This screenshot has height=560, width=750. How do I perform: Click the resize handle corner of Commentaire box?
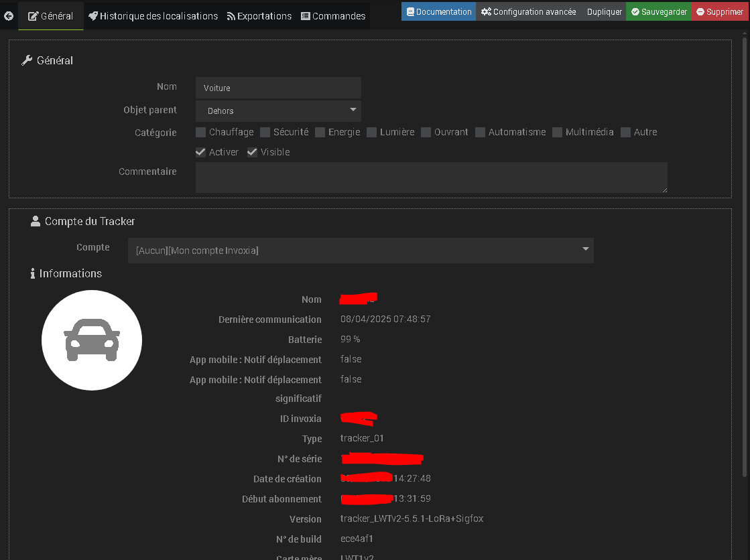pos(664,190)
